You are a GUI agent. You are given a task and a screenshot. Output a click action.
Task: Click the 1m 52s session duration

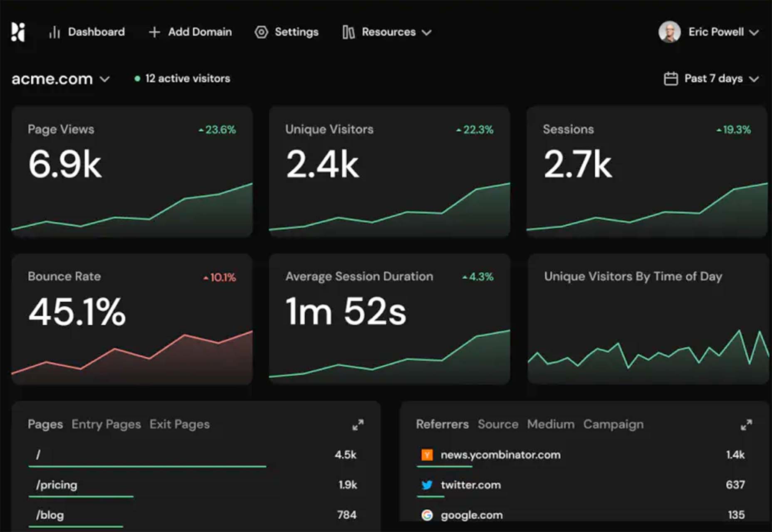(x=346, y=312)
